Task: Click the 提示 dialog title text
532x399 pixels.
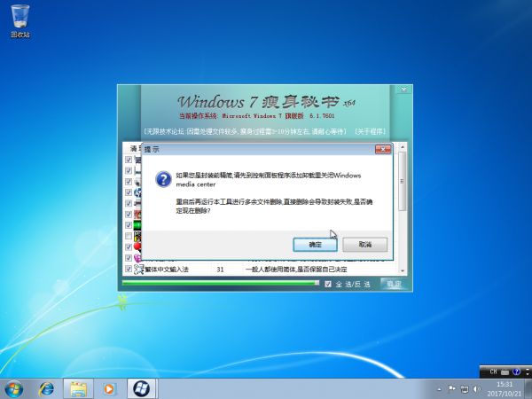Action: [152, 149]
